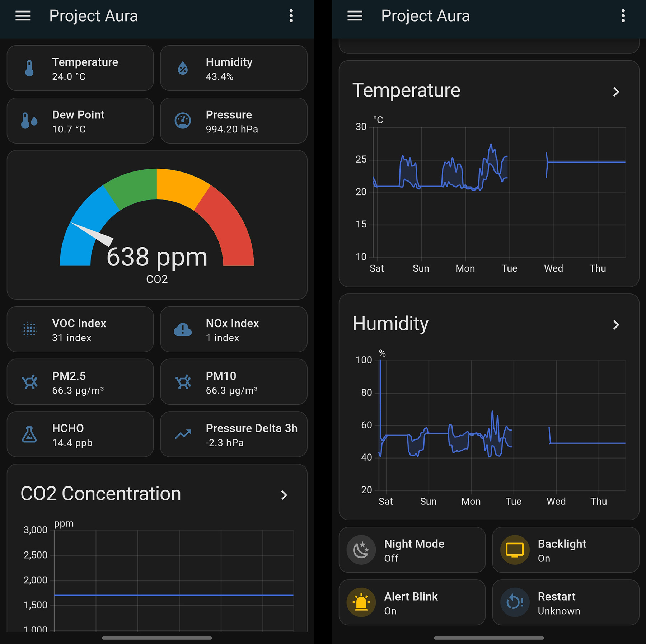646x644 pixels.
Task: Open the left navigation hamburger menu
Action: (x=23, y=16)
